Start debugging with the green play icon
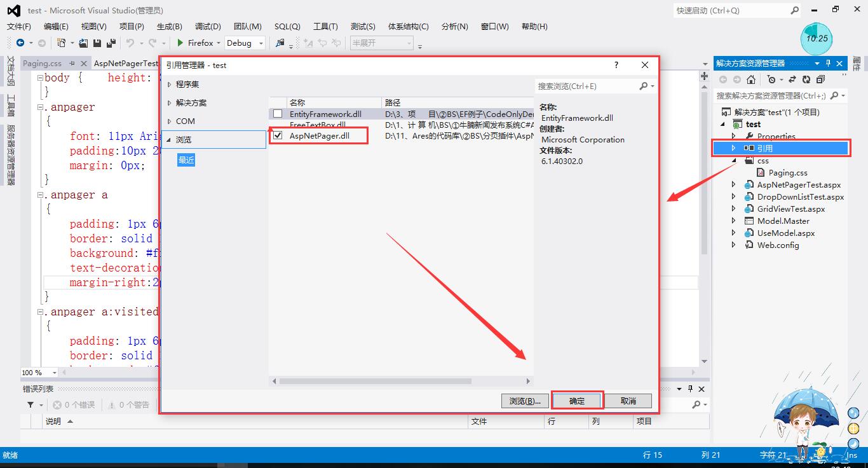The width and height of the screenshot is (868, 468). coord(180,43)
